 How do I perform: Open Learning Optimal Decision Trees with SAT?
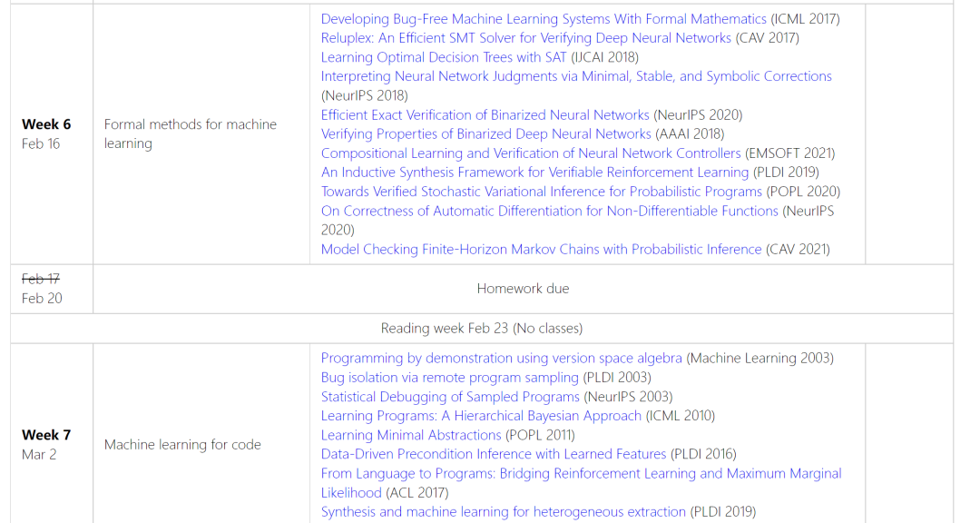443,57
